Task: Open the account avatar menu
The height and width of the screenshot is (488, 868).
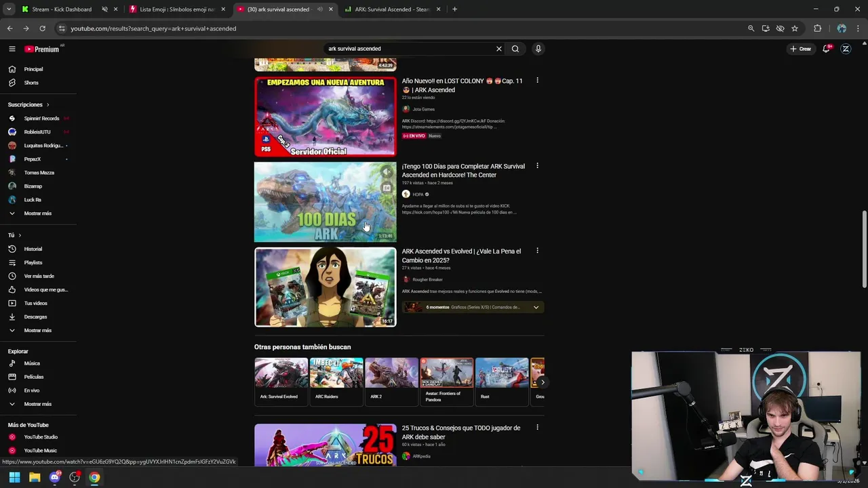Action: tap(846, 49)
